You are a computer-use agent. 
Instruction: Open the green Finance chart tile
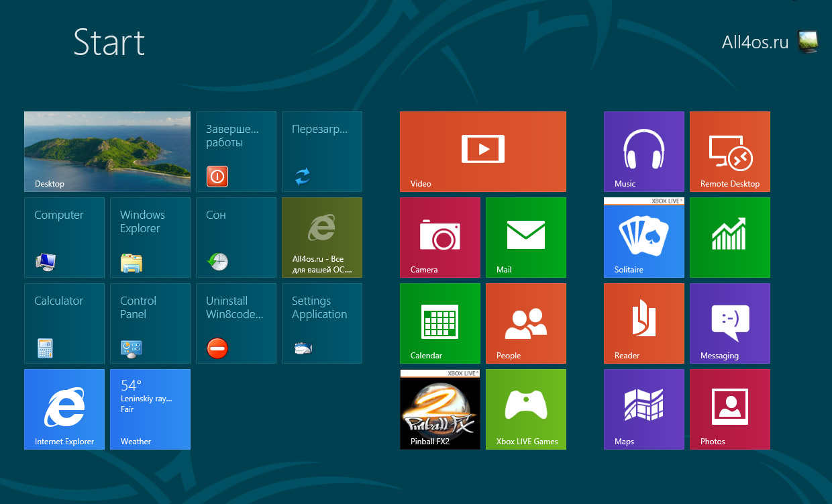pos(730,238)
